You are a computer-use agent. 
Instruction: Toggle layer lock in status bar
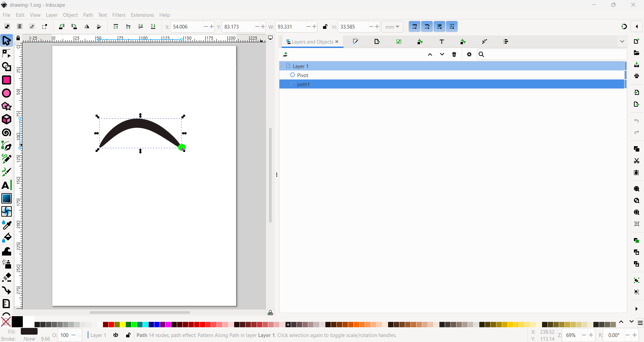pos(128,335)
